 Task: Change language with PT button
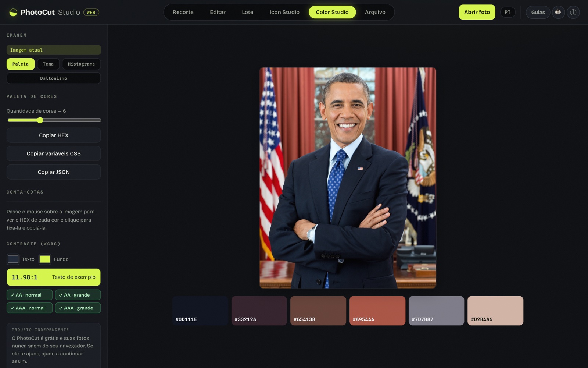coord(508,12)
